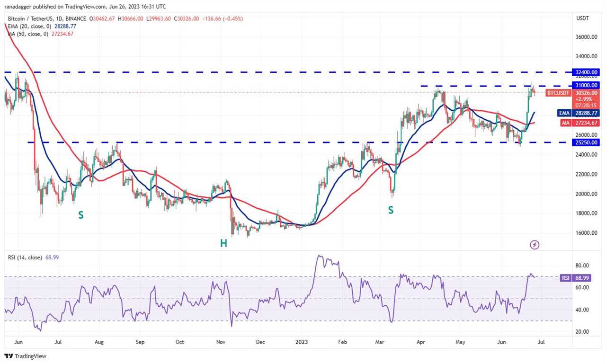
Task: Click the TradingView logo at bottom left
Action: pyautogui.click(x=26, y=356)
